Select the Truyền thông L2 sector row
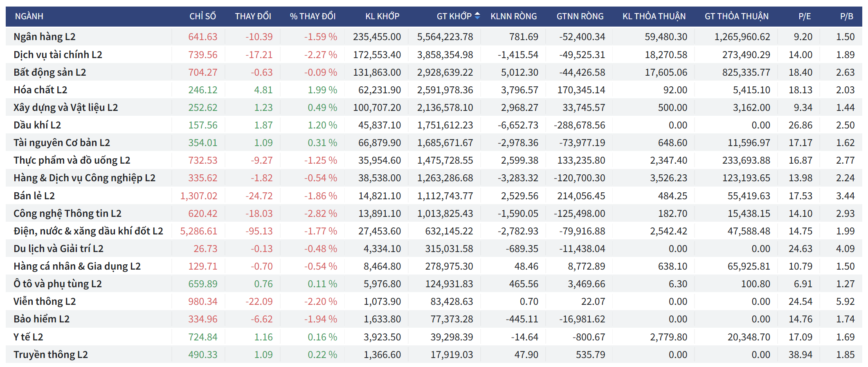Viewport: 868px width, 367px height. pos(50,355)
